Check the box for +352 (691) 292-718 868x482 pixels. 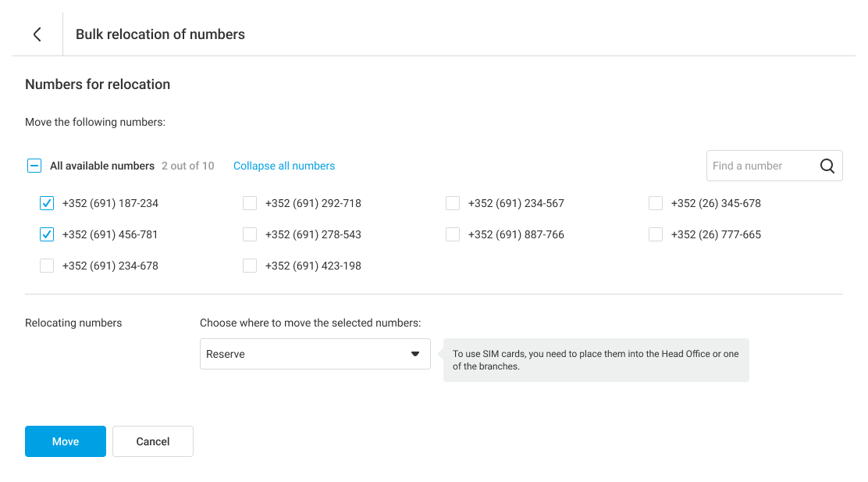[250, 203]
